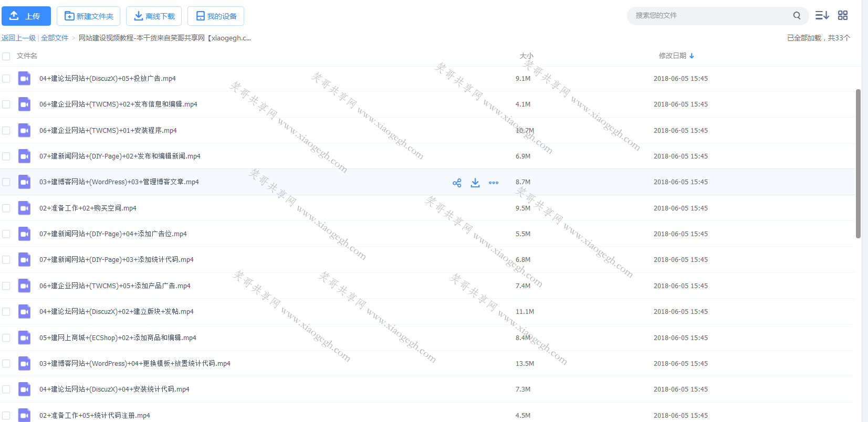Click video icon of 02+准备工作+05+统计代码注册.mp4
The image size is (868, 422).
coord(24,415)
